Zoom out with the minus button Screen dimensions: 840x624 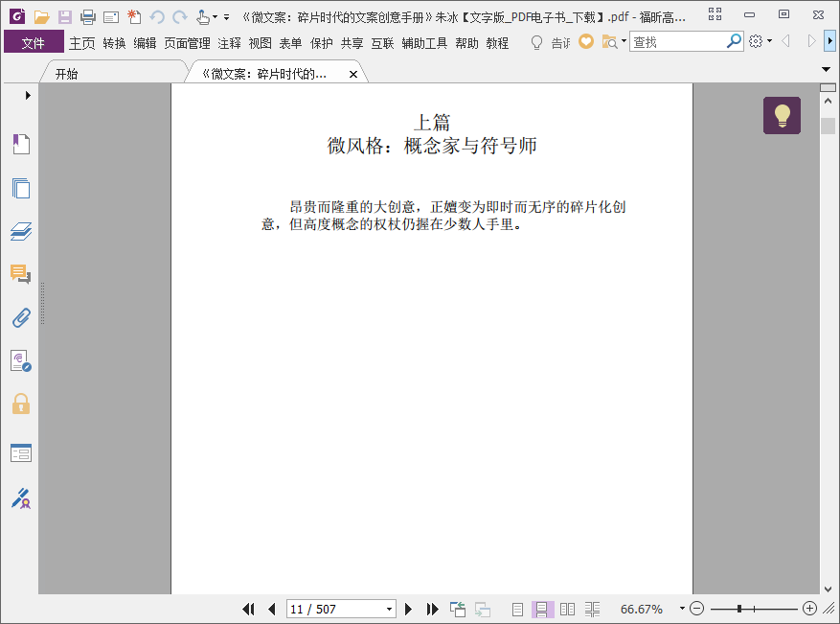click(696, 609)
